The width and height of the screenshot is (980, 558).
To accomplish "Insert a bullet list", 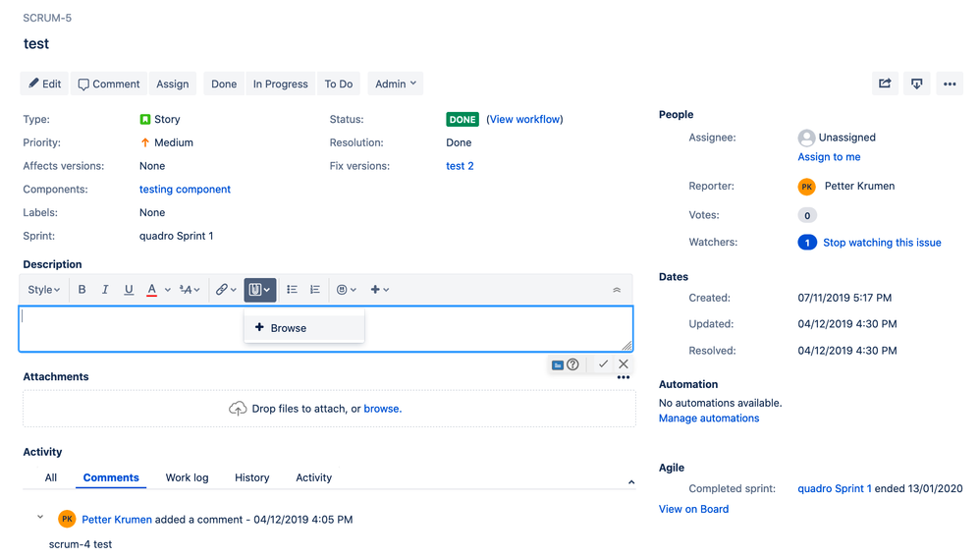I will [292, 290].
